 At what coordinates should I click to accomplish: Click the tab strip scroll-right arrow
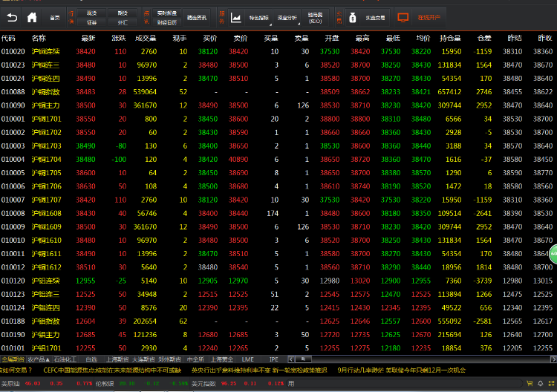[x=553, y=359]
